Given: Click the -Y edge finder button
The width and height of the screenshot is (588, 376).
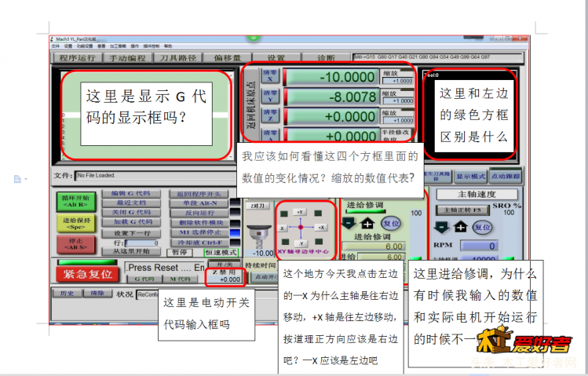Looking at the screenshot, I should (301, 243).
